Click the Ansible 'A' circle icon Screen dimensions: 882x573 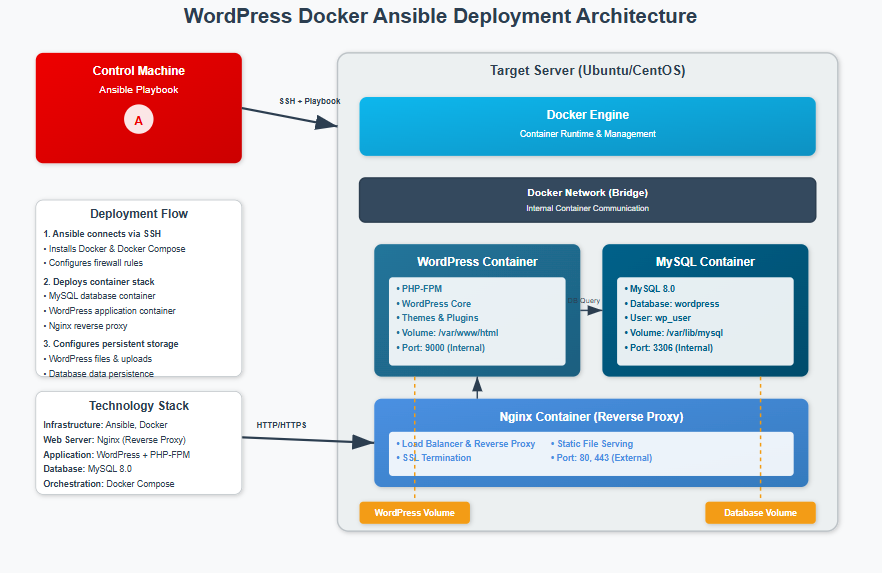139,120
